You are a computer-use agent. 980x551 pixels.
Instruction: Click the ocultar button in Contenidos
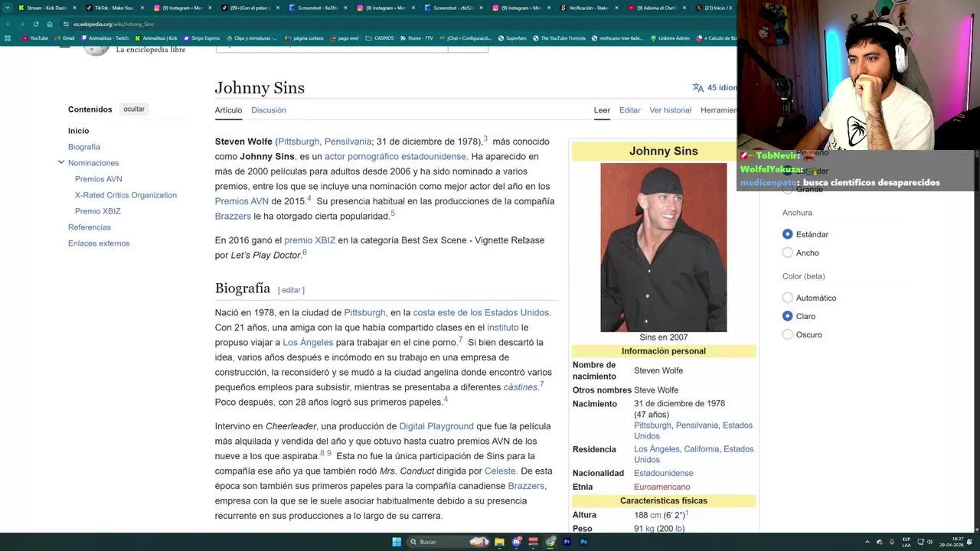click(134, 109)
